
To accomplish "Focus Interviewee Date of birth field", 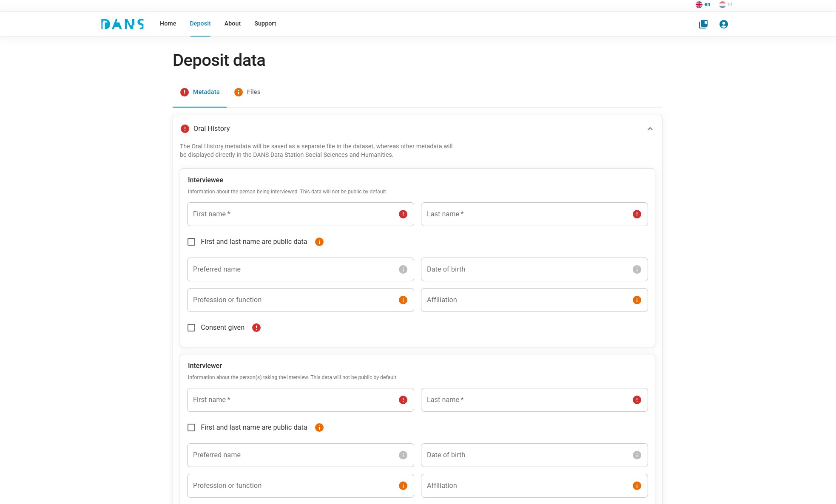I will point(534,269).
